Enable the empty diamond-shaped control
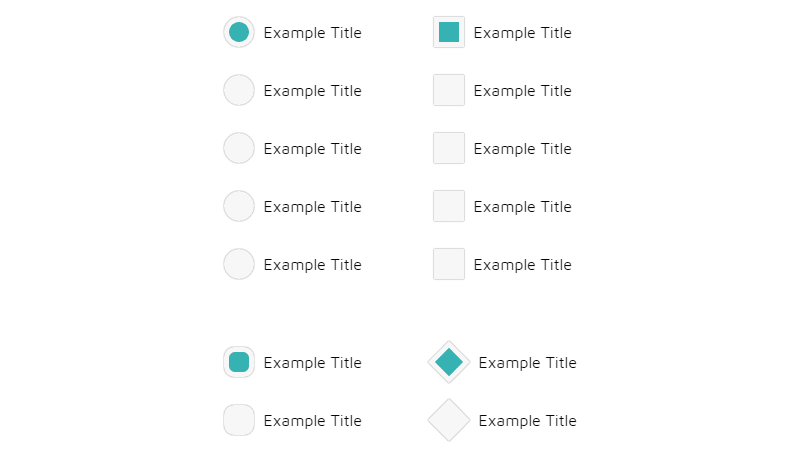Viewport: 800px width, 453px height. coord(449,420)
